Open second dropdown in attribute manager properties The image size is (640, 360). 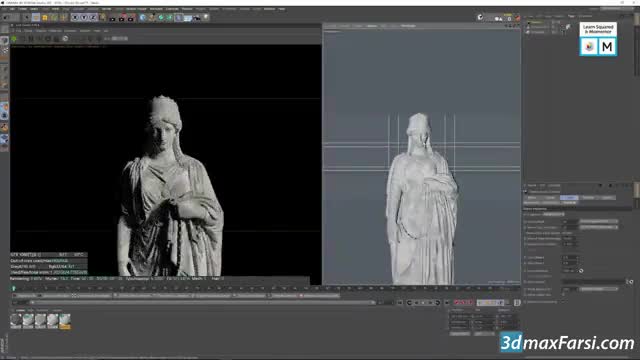599,227
